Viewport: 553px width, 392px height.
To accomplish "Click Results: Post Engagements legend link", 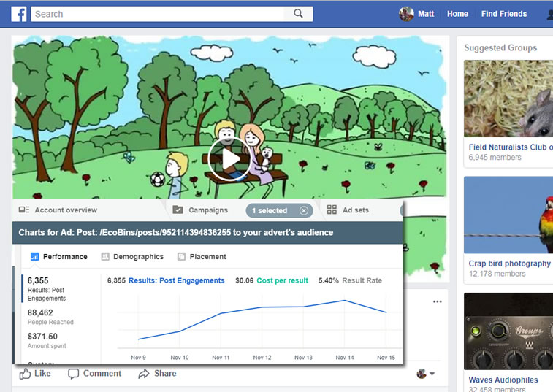I will click(176, 280).
